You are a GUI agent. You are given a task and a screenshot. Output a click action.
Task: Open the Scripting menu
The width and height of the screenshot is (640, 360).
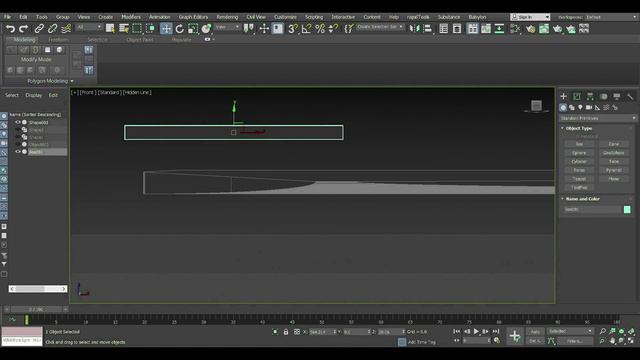tap(314, 17)
